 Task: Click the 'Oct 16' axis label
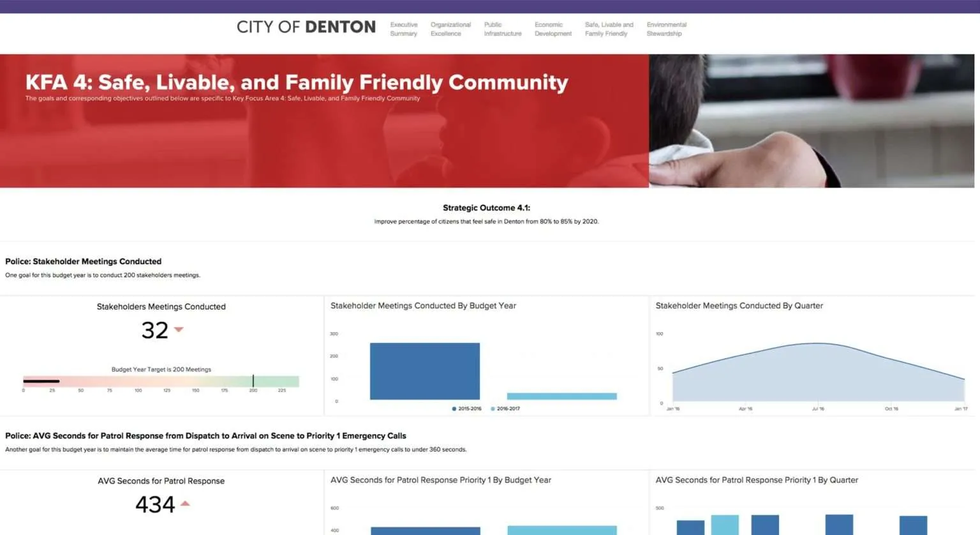point(891,409)
